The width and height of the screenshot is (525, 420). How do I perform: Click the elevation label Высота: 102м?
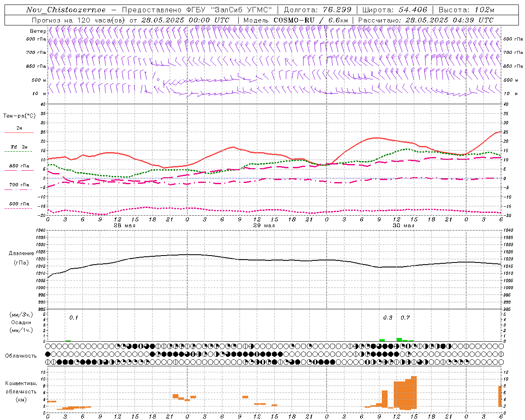pos(466,10)
